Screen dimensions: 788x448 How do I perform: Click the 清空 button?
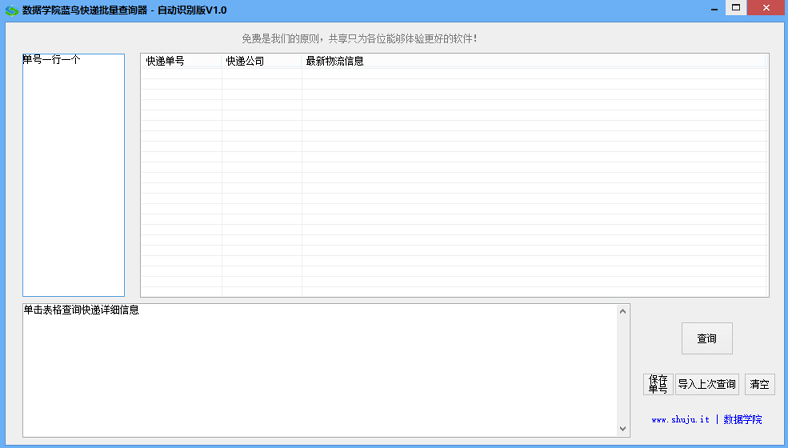[759, 384]
